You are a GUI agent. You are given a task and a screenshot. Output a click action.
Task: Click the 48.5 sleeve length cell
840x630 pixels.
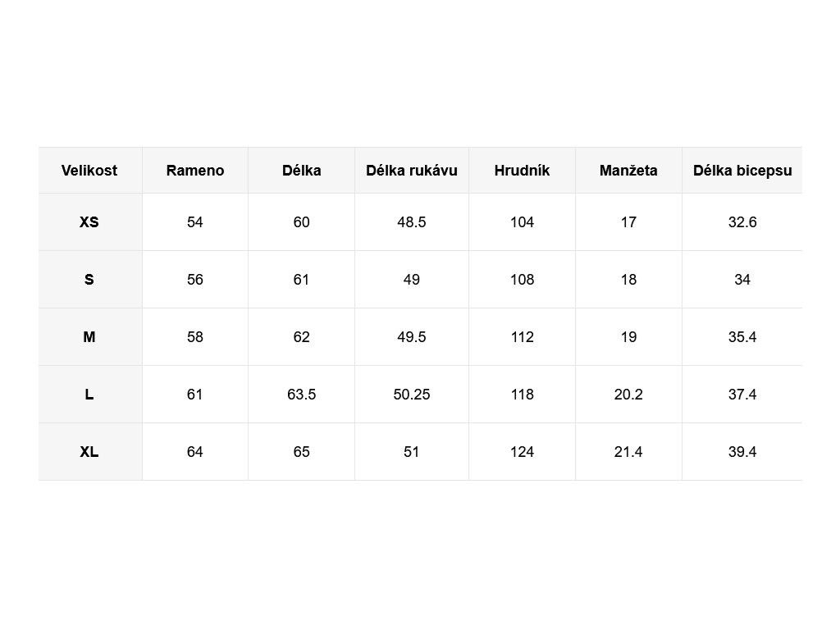point(412,221)
